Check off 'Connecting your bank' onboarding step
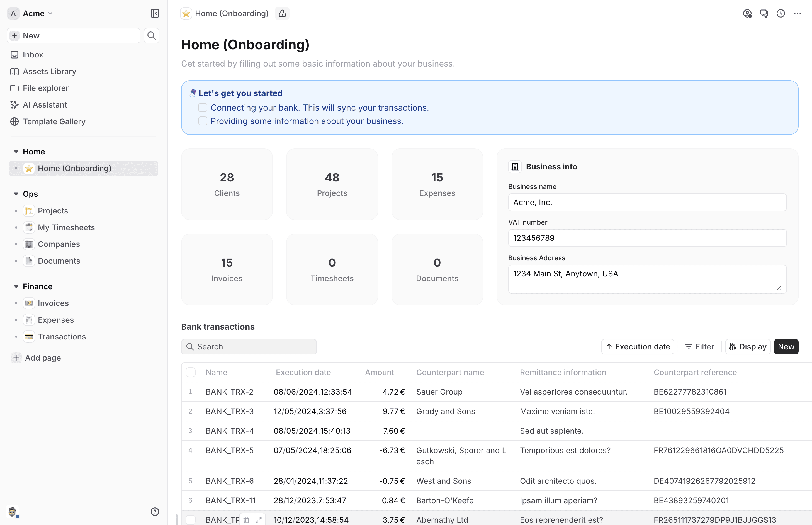This screenshot has width=812, height=525. 203,107
